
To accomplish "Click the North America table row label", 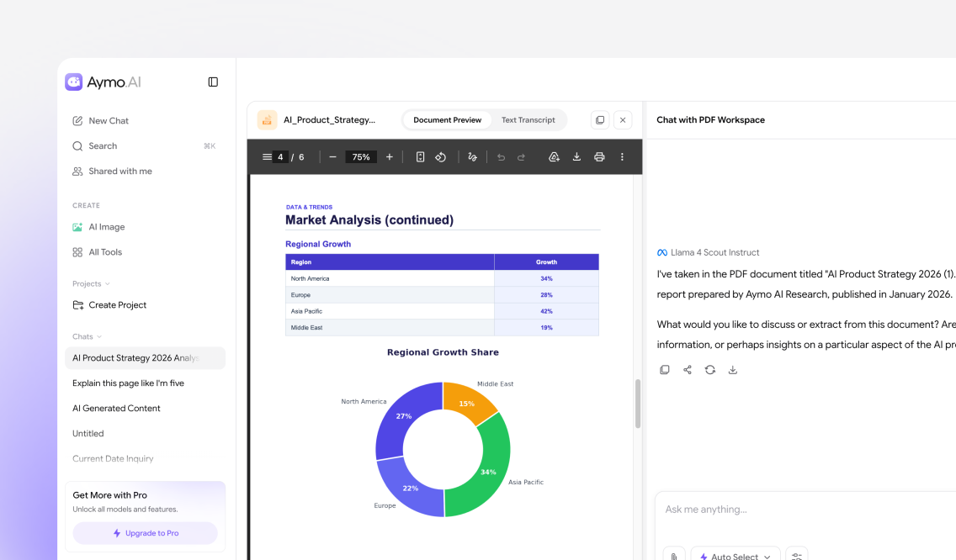I will pos(310,278).
